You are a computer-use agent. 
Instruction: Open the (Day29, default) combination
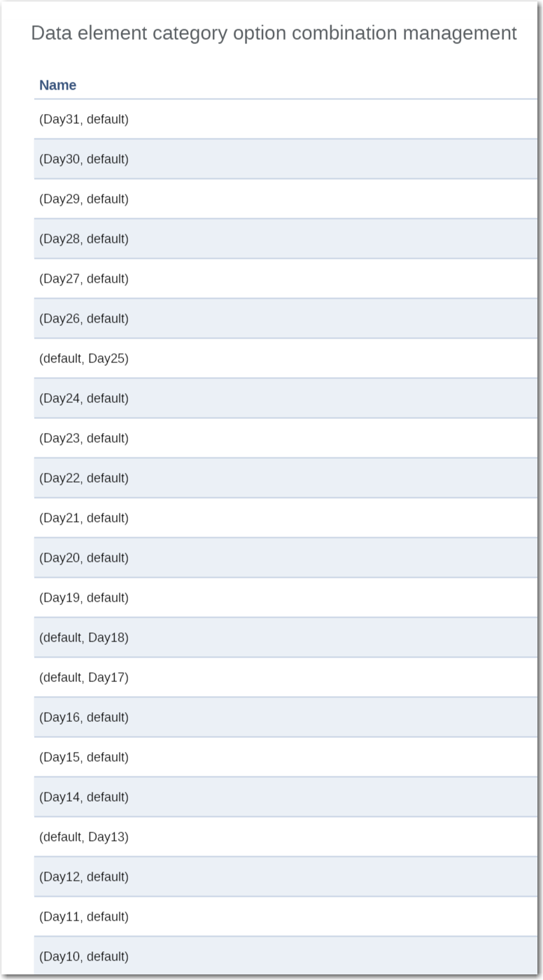tap(84, 199)
